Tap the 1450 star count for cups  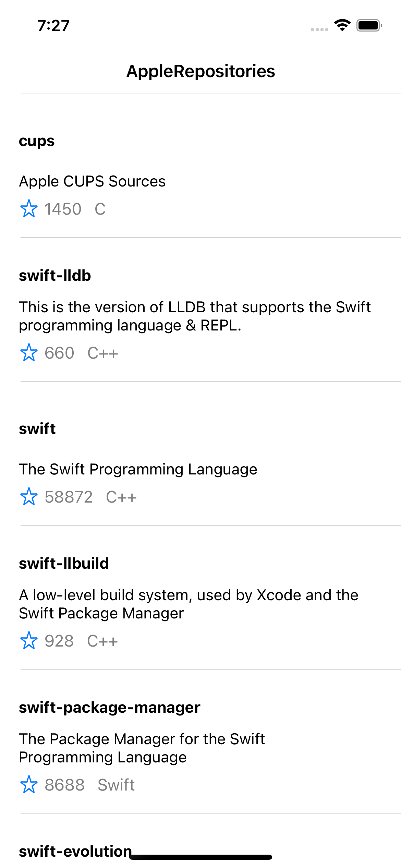coord(63,208)
